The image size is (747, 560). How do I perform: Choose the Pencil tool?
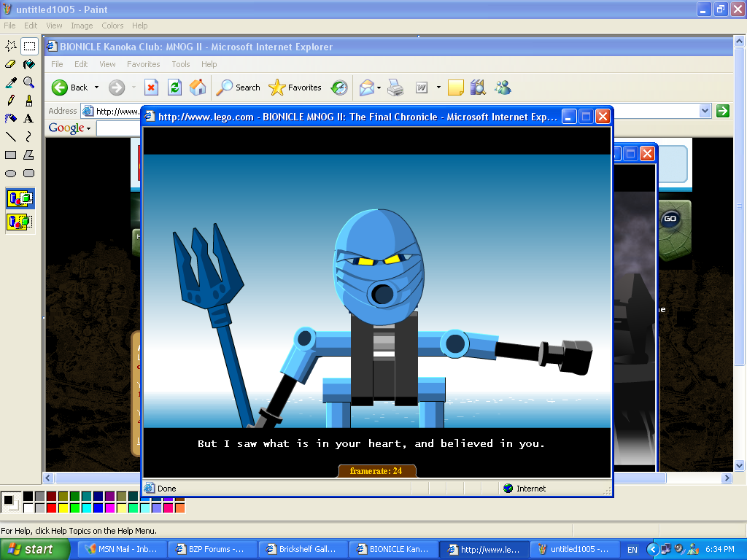click(11, 101)
